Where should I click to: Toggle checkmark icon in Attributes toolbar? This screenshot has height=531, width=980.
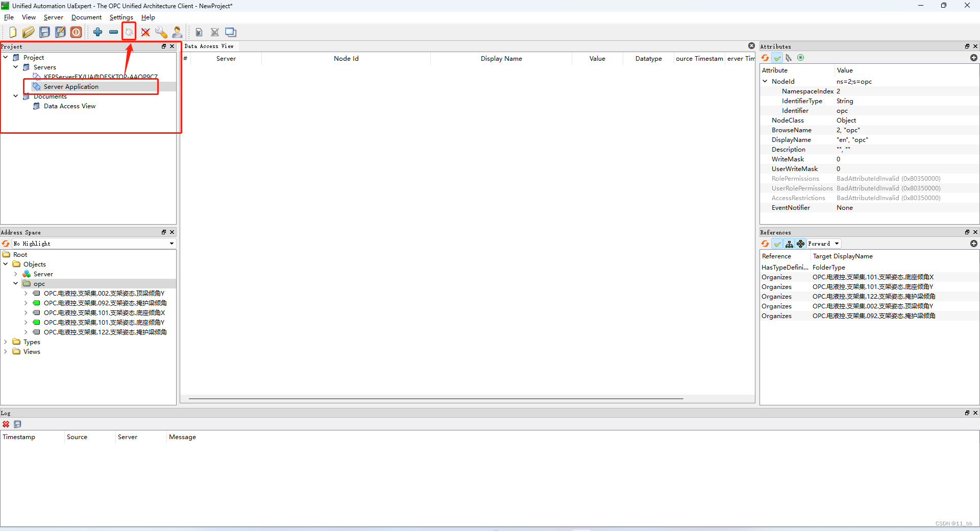(x=777, y=58)
